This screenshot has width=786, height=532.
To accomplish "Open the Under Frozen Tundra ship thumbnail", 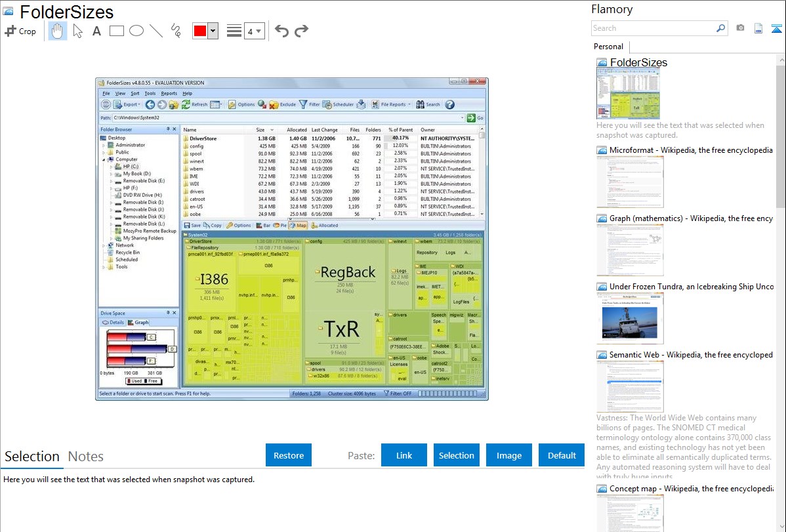I will tap(630, 318).
